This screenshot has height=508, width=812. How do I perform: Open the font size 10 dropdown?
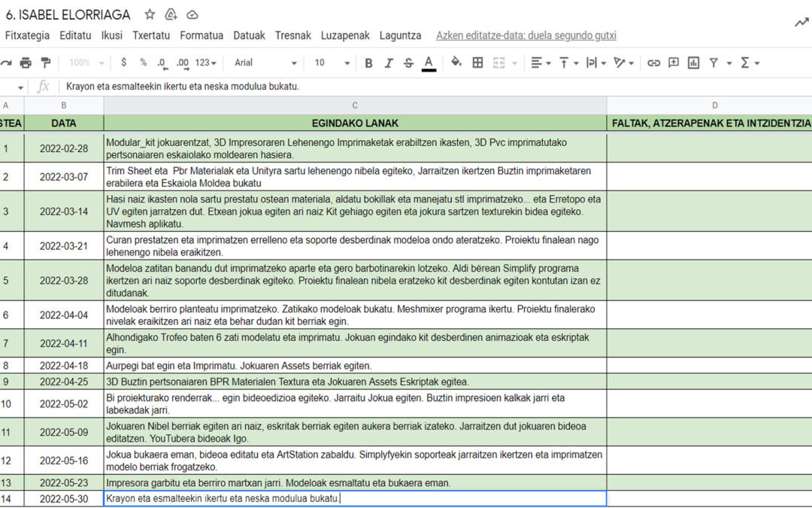click(x=332, y=62)
